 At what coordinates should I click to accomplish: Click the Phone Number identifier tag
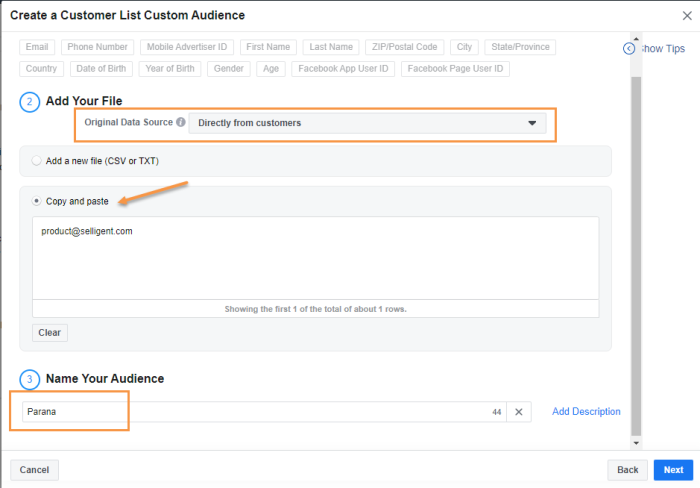coord(97,47)
